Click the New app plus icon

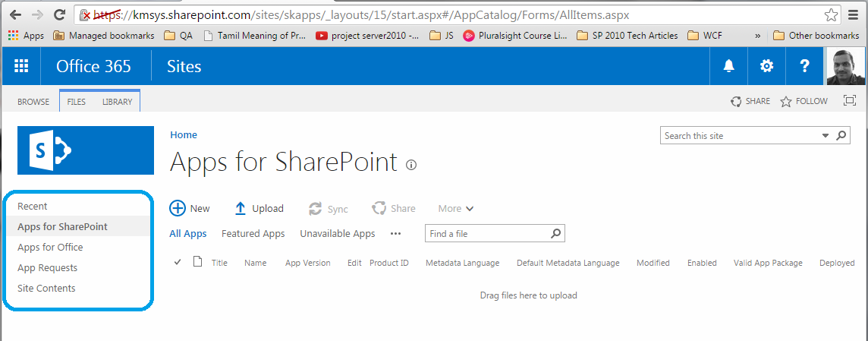click(x=177, y=209)
